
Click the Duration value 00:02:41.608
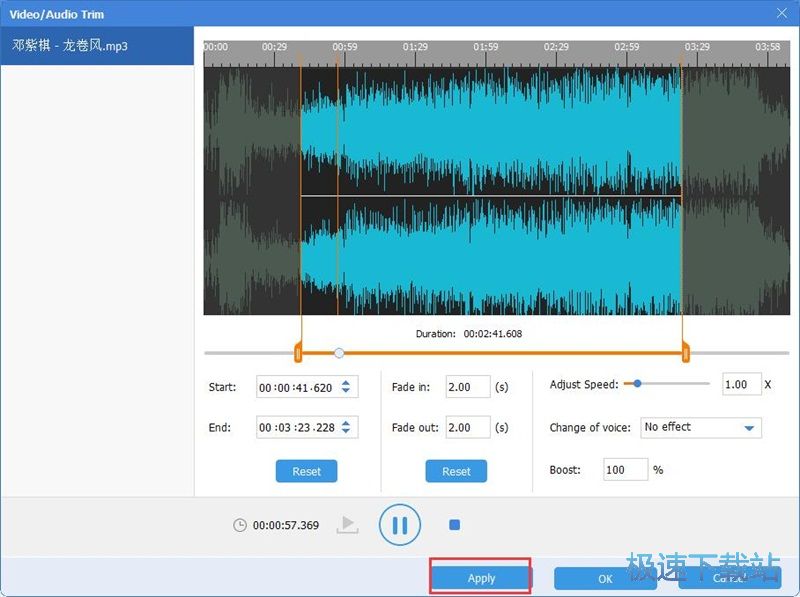tap(492, 334)
